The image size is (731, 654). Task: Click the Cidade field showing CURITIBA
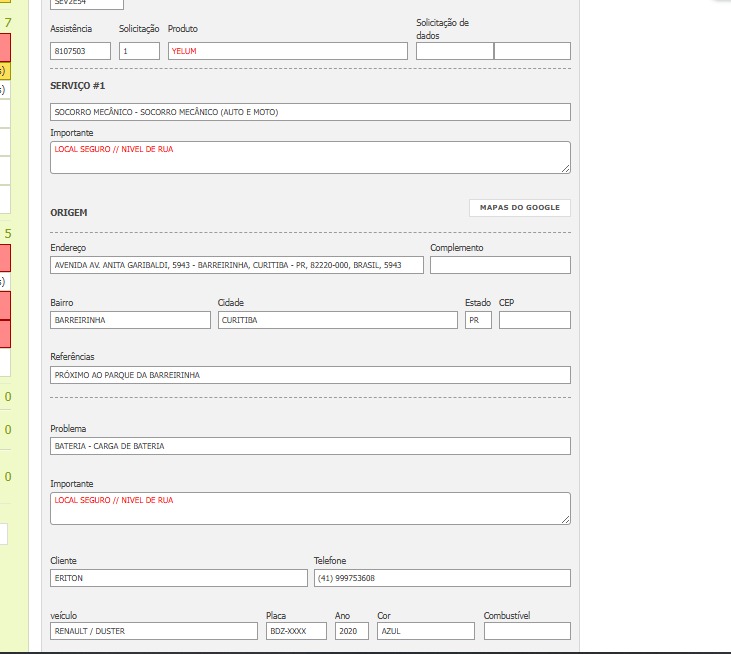[x=337, y=320]
